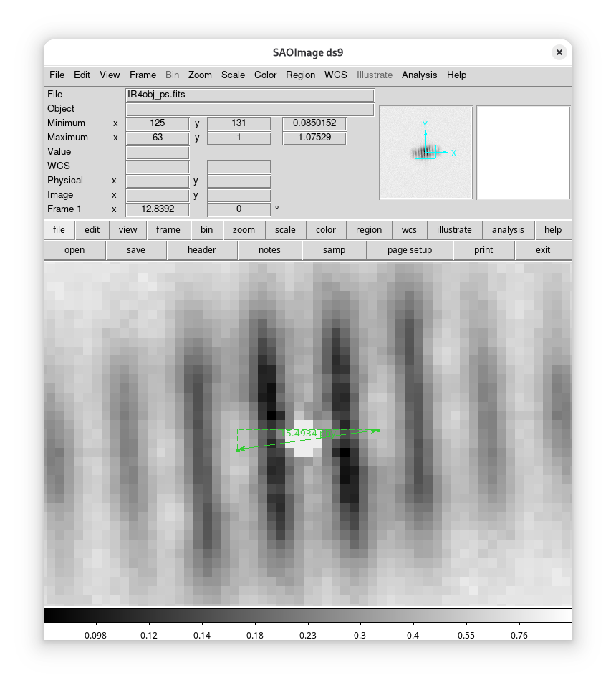Screen dimensions: 616x688
Task: Expand the Color menu
Action: pos(265,75)
